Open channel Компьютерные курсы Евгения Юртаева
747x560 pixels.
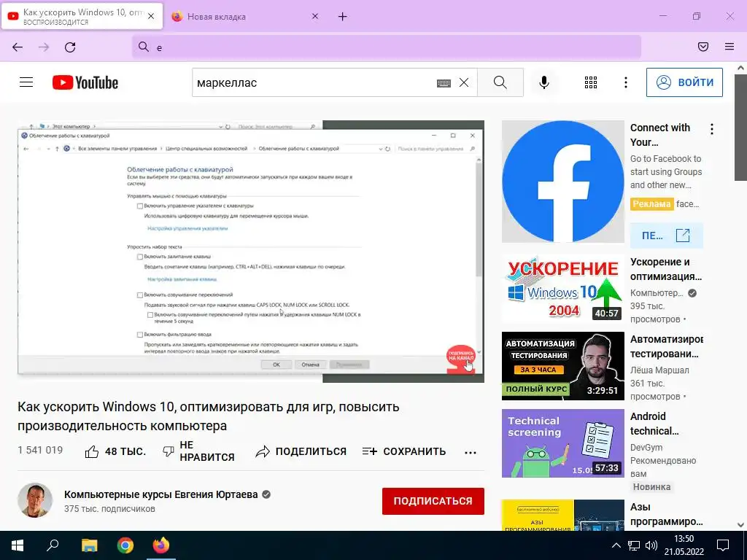pos(161,494)
